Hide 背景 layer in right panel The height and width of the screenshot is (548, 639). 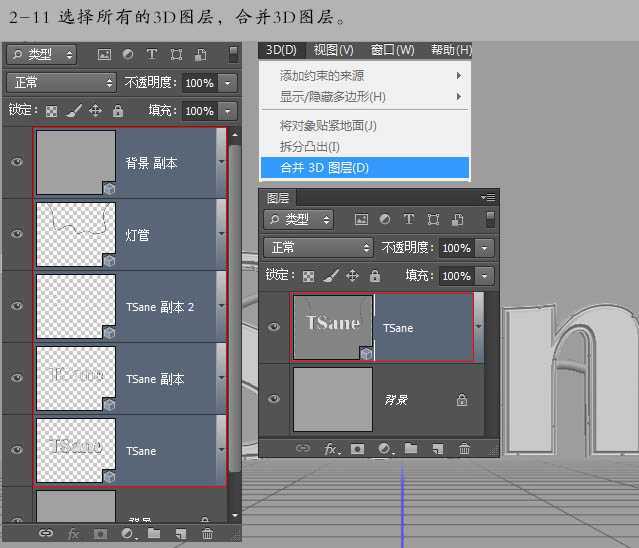(274, 398)
